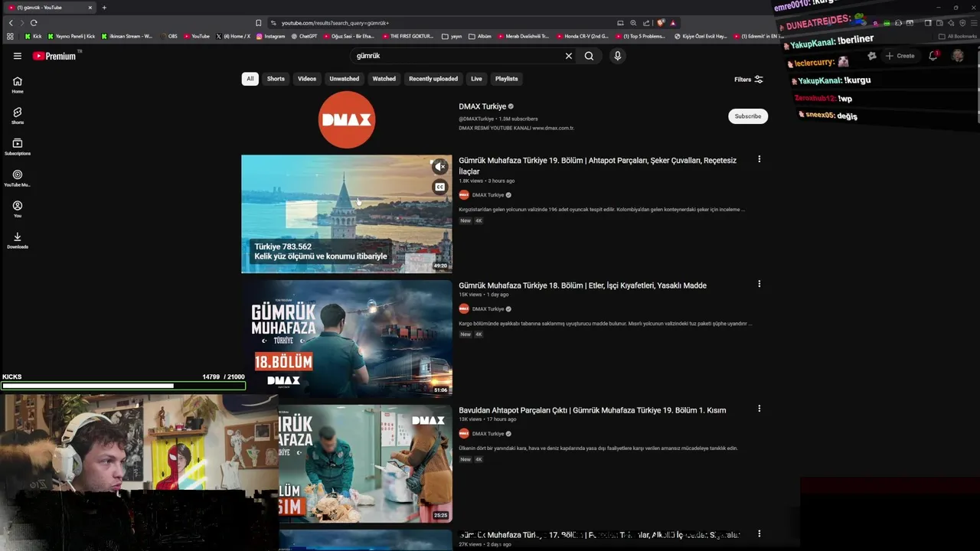Open the ChatGPT bookmark
This screenshot has height=551, width=980.
coord(304,36)
